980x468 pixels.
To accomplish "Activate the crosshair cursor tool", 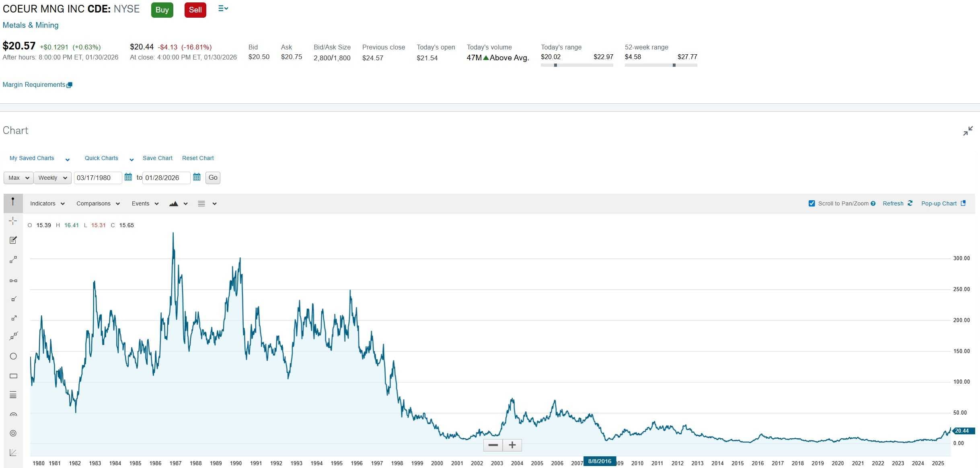I will coord(13,221).
